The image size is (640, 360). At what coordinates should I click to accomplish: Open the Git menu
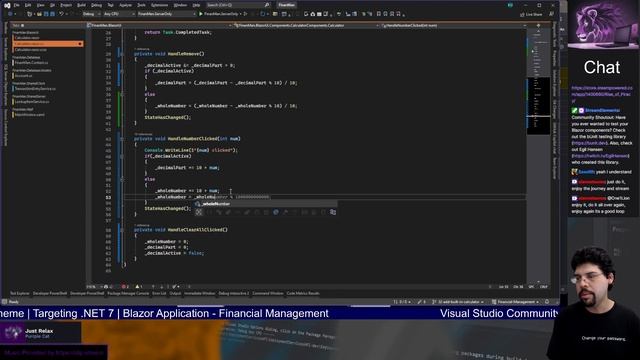[52, 5]
